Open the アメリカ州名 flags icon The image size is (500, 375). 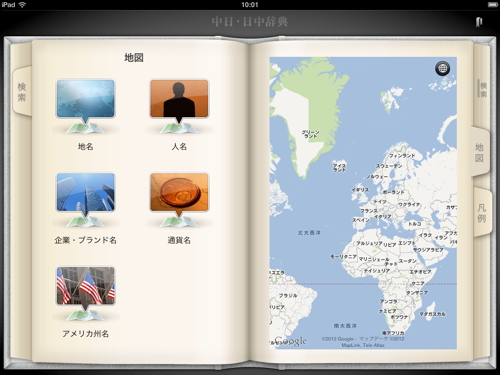pyautogui.click(x=86, y=293)
